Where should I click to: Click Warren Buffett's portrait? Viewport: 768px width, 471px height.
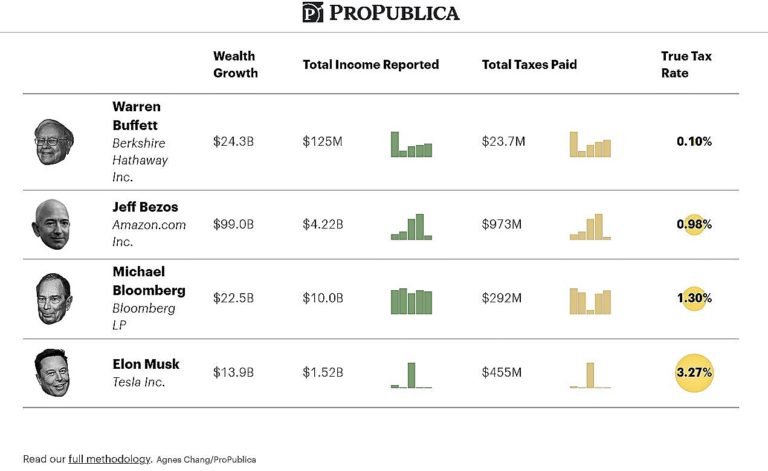click(48, 142)
